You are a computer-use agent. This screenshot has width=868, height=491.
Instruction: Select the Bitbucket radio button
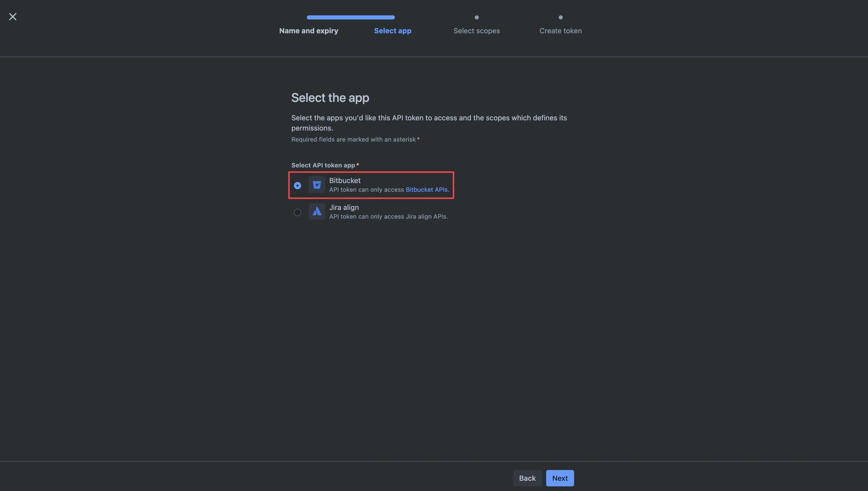coord(298,186)
